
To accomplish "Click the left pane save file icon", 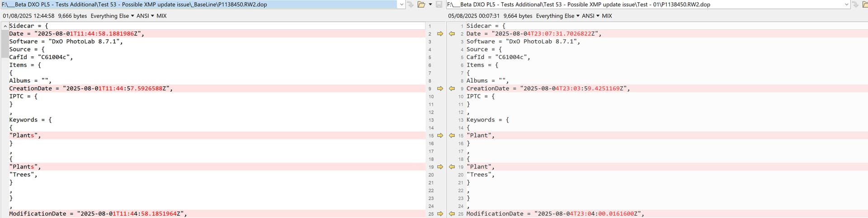I will coord(439,5).
